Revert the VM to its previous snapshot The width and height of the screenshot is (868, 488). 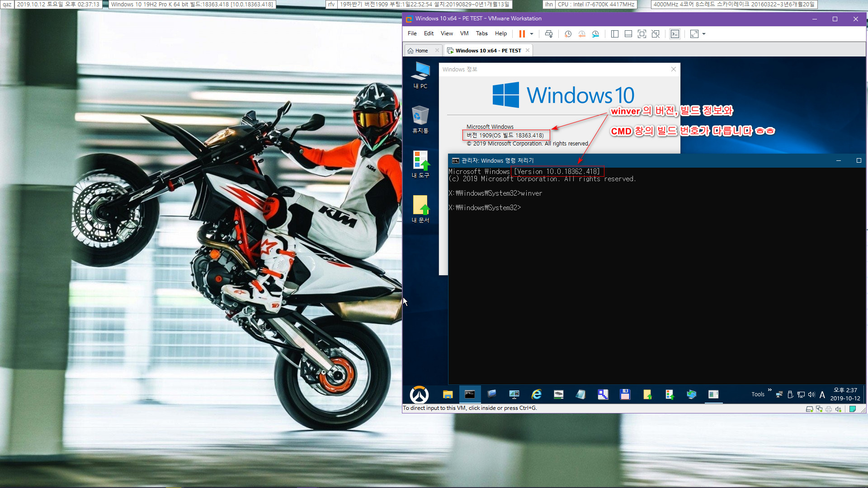coord(582,34)
